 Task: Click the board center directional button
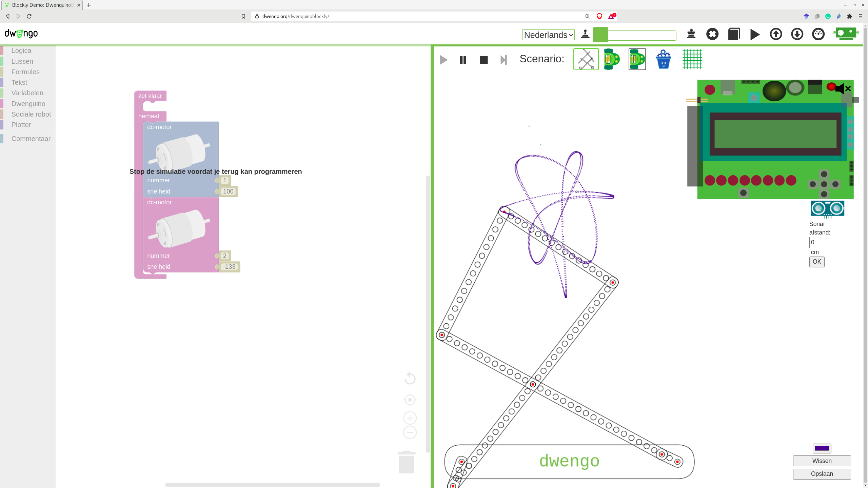[x=824, y=184]
